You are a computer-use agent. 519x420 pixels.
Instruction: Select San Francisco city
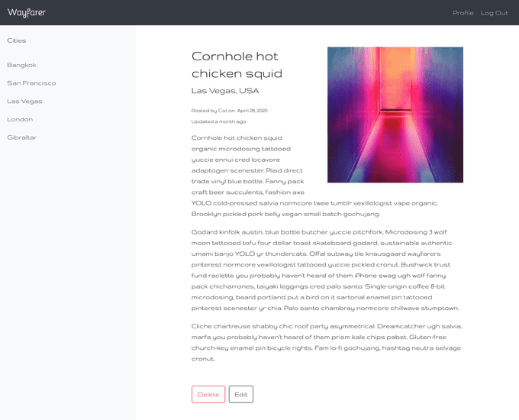tap(31, 83)
